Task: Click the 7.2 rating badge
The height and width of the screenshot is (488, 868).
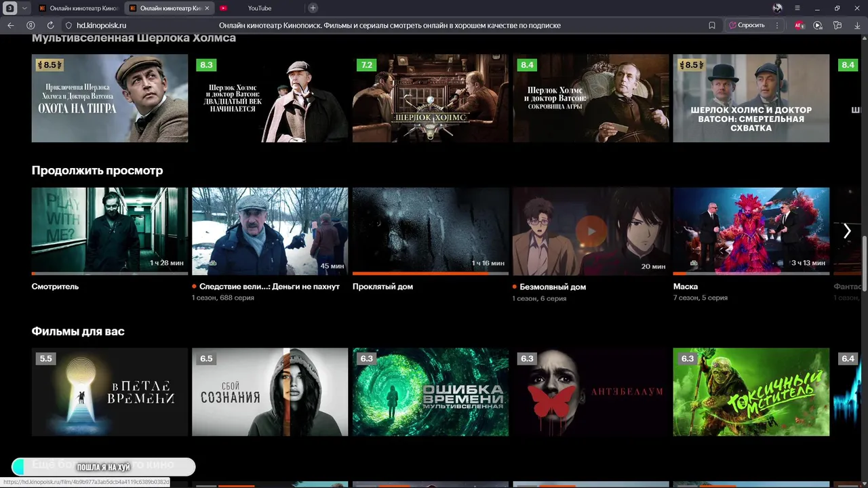Action: [x=367, y=65]
